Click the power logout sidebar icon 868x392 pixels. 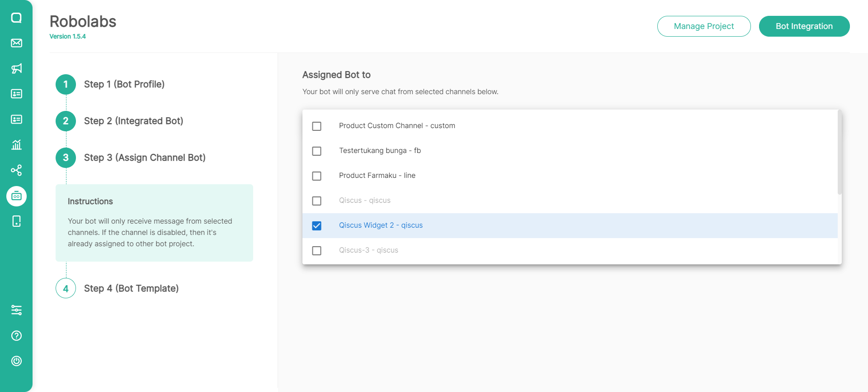(x=16, y=361)
